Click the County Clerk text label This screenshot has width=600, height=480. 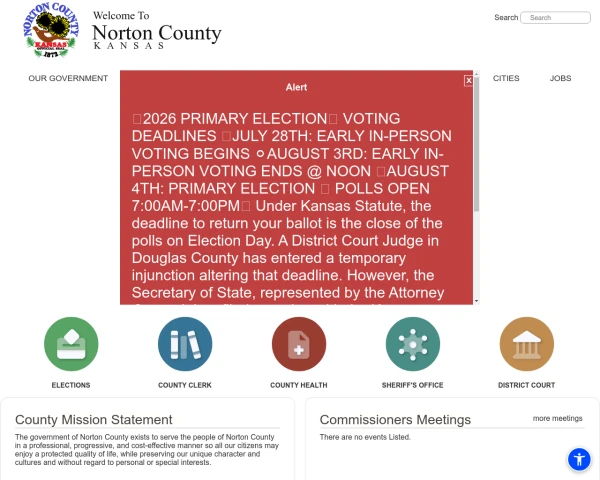[185, 385]
